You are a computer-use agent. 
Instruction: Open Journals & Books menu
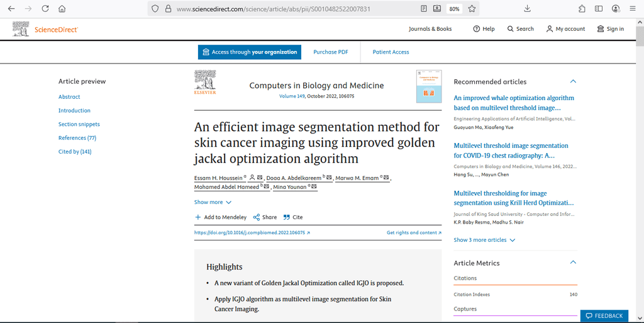tap(430, 29)
